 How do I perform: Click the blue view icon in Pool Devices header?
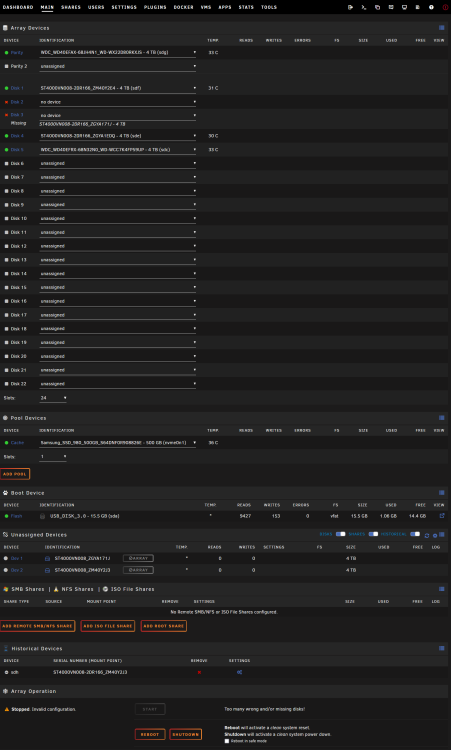click(x=441, y=418)
